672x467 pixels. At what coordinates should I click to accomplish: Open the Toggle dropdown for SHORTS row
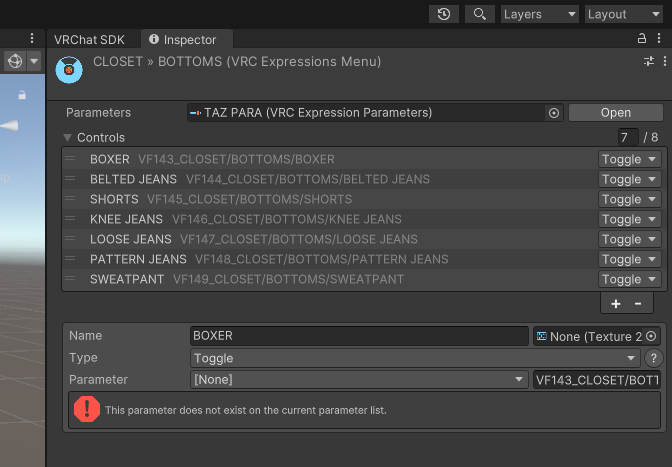629,199
